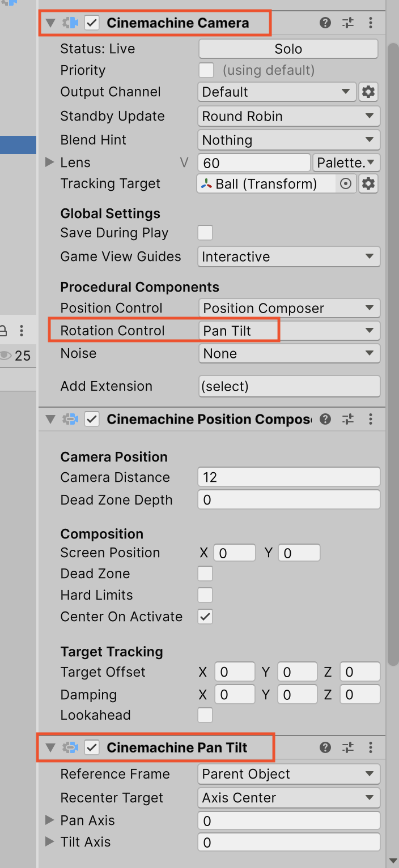The width and height of the screenshot is (399, 868).
Task: Open the object picker for Tracking Target
Action: [346, 183]
